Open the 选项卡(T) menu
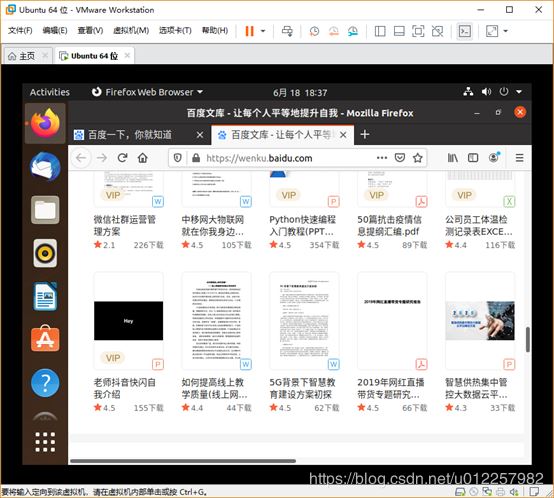This screenshot has height=498, width=554. [x=175, y=30]
